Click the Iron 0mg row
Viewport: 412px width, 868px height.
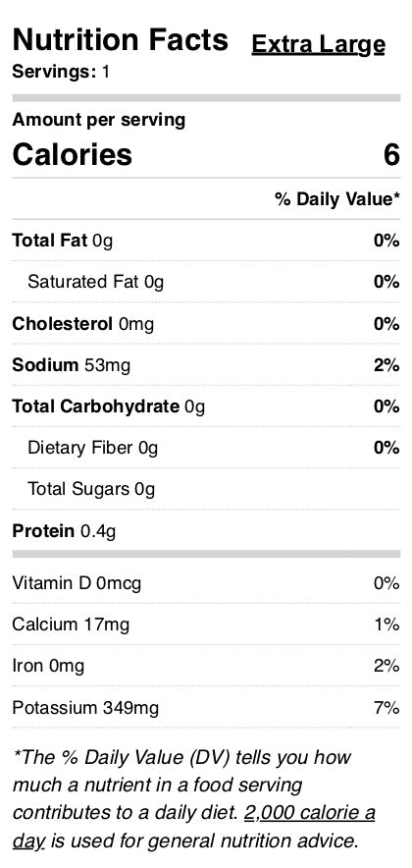pos(206,666)
